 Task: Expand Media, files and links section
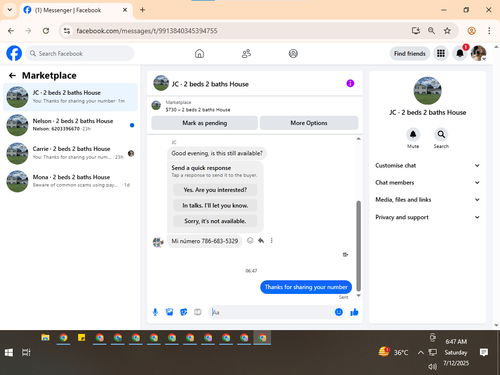428,200
